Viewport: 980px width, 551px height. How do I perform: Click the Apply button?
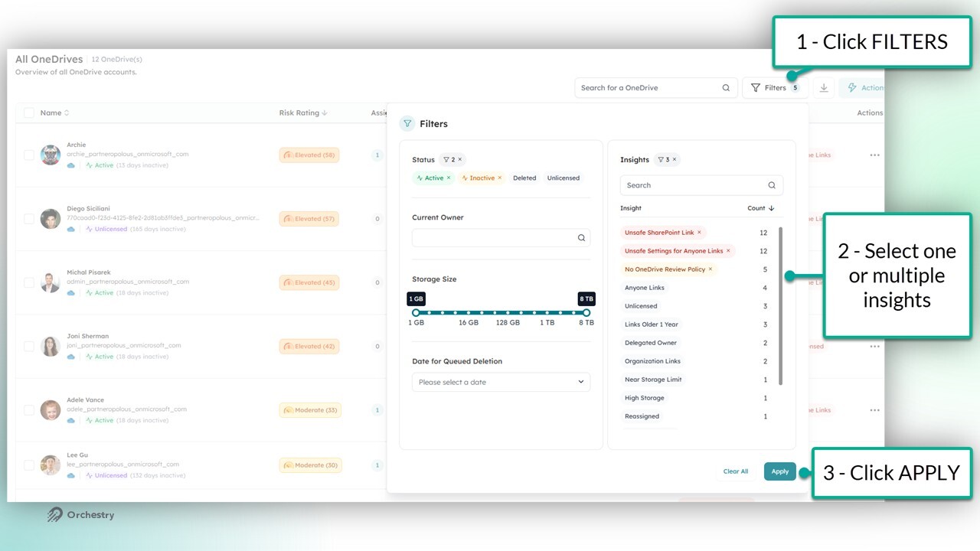click(780, 471)
